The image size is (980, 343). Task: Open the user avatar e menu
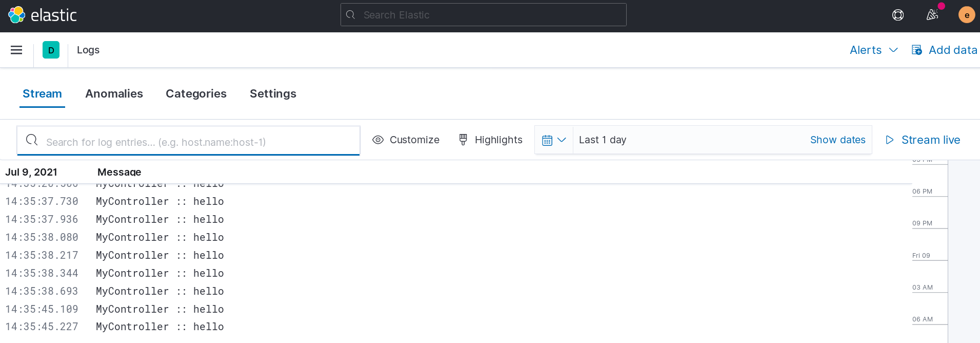pos(967,15)
